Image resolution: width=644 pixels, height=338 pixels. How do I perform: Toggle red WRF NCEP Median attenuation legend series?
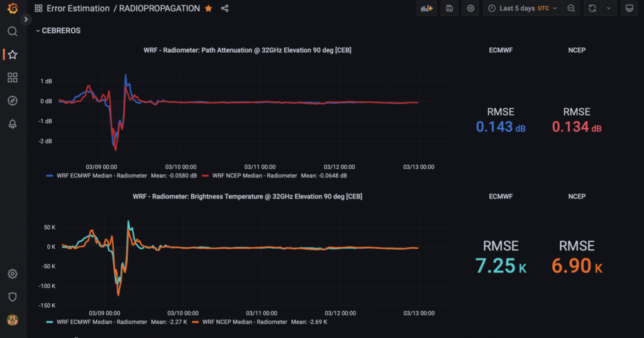point(255,176)
